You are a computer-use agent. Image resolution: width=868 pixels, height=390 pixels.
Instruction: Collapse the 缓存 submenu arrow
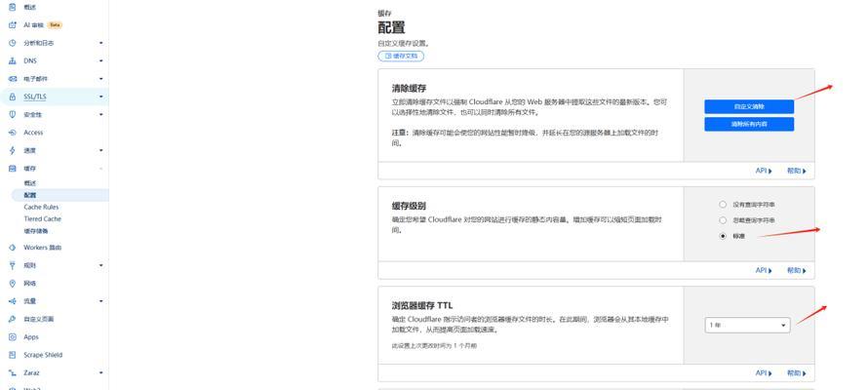point(100,168)
